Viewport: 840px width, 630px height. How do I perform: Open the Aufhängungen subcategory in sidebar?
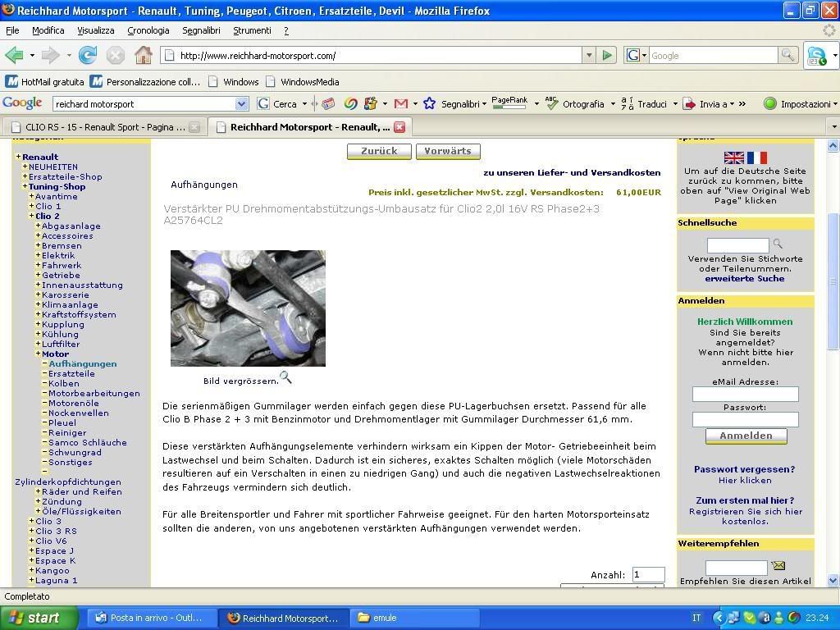pos(83,363)
